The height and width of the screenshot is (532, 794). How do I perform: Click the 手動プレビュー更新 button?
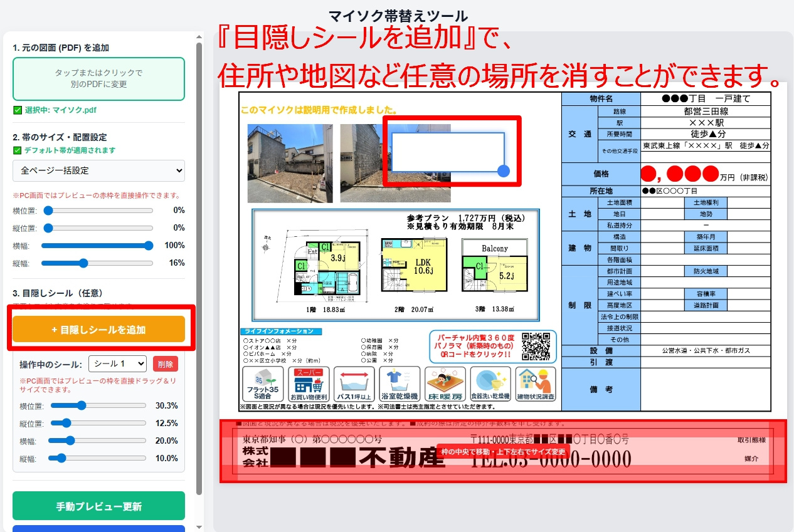[x=98, y=506]
